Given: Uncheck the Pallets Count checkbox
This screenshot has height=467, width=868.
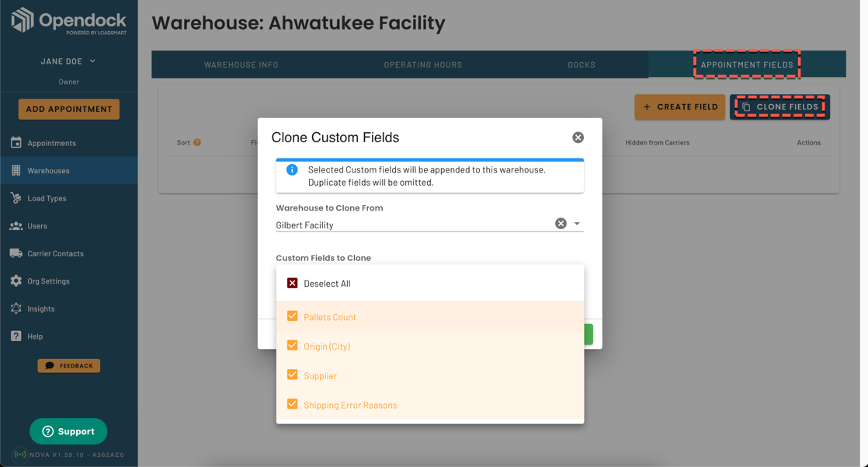Looking at the screenshot, I should click(292, 316).
